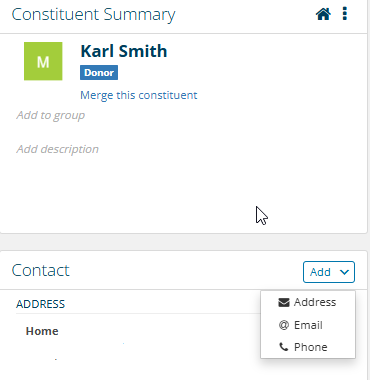Click the envelope icon beside Address
Image resolution: width=370 pixels, height=380 pixels.
pyautogui.click(x=284, y=302)
